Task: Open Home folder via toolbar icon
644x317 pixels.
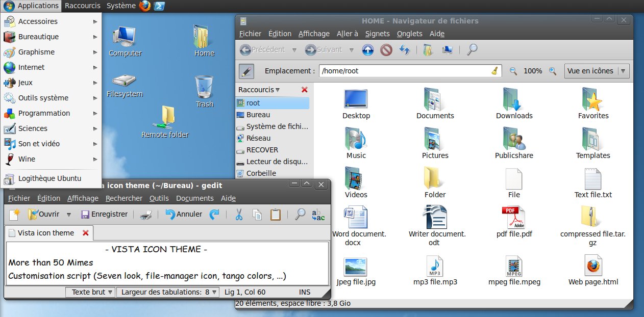Action: click(428, 50)
